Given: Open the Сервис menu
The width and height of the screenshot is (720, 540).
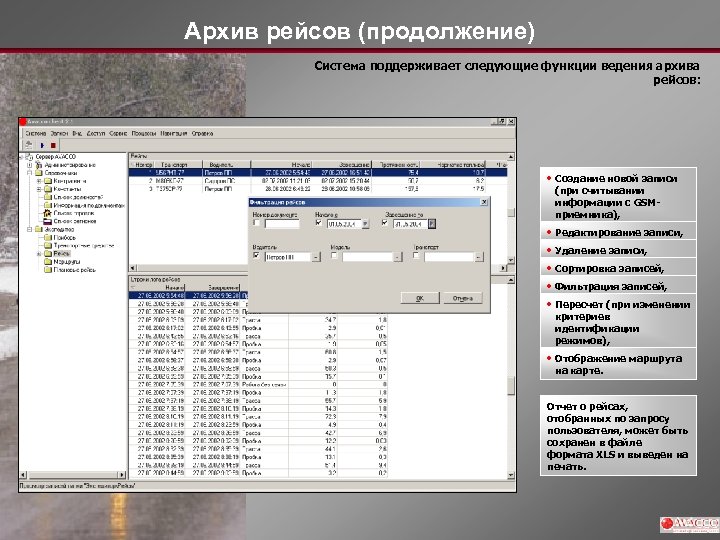Looking at the screenshot, I should point(118,133).
